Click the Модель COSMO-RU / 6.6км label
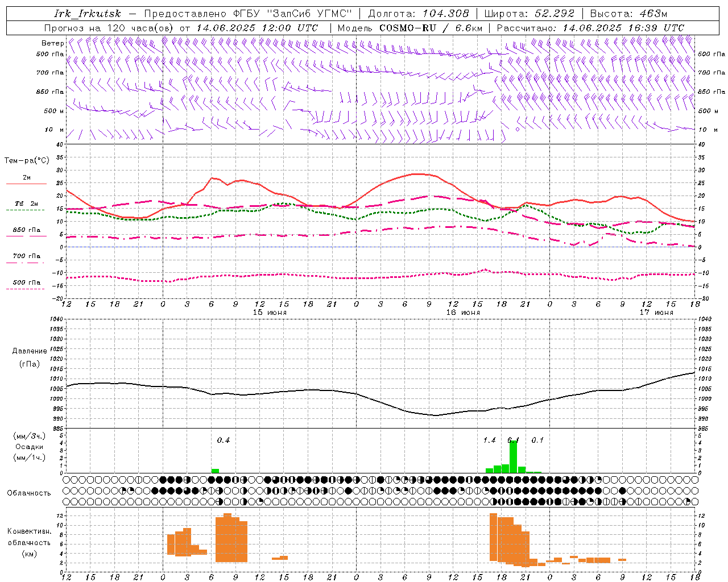 [409, 28]
